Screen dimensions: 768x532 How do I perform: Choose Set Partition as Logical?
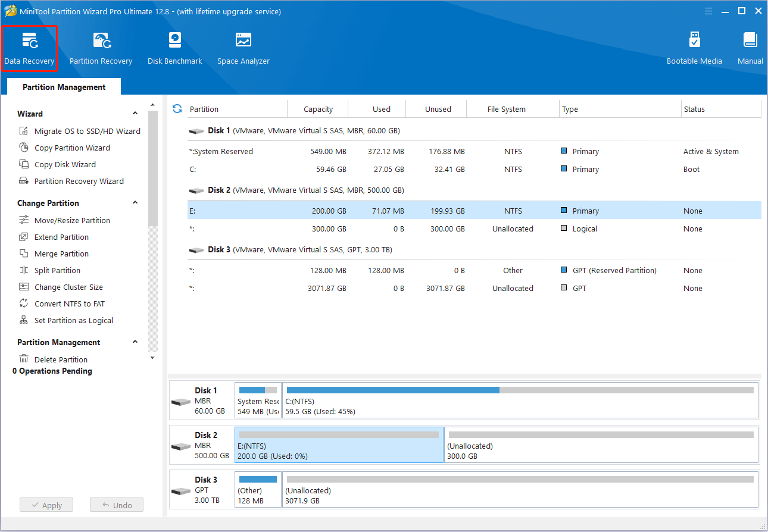(66, 320)
